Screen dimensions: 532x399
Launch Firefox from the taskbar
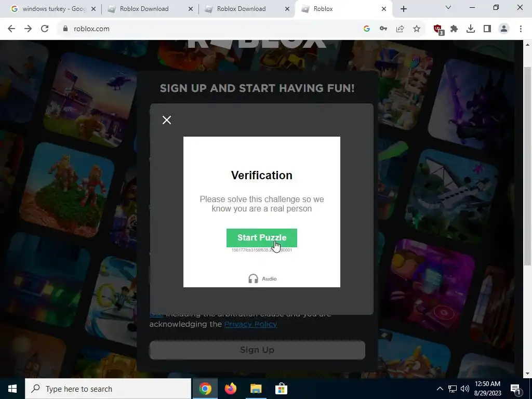click(230, 389)
